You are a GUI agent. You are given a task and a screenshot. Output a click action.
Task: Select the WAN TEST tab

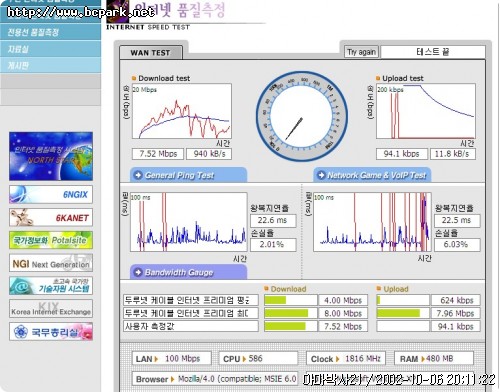(x=151, y=53)
